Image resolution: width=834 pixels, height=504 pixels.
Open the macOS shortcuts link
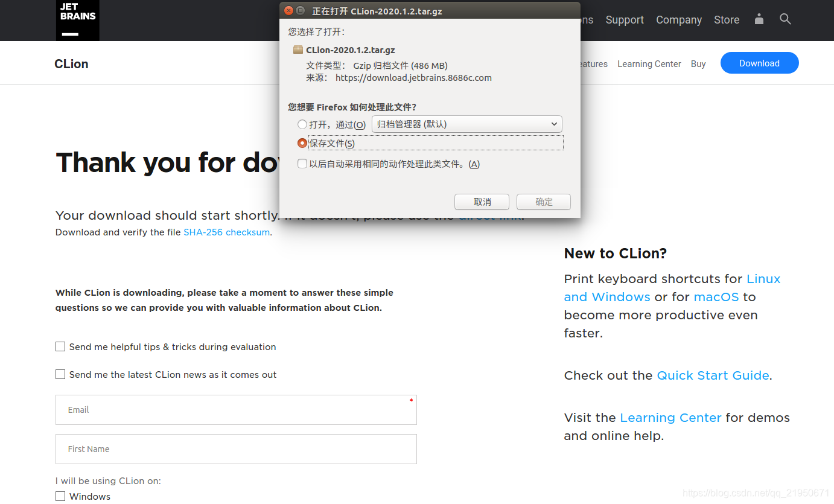[716, 297]
